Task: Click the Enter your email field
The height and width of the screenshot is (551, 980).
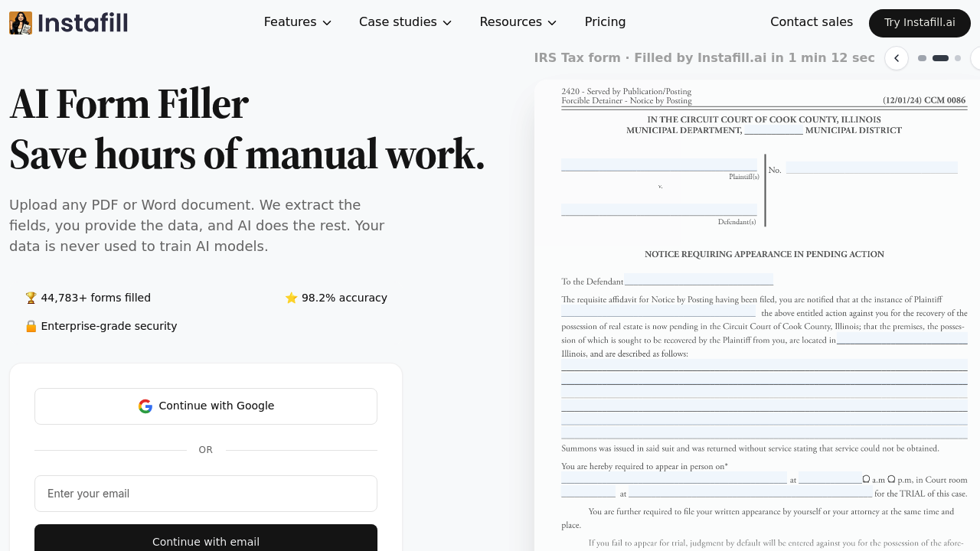Action: (206, 494)
